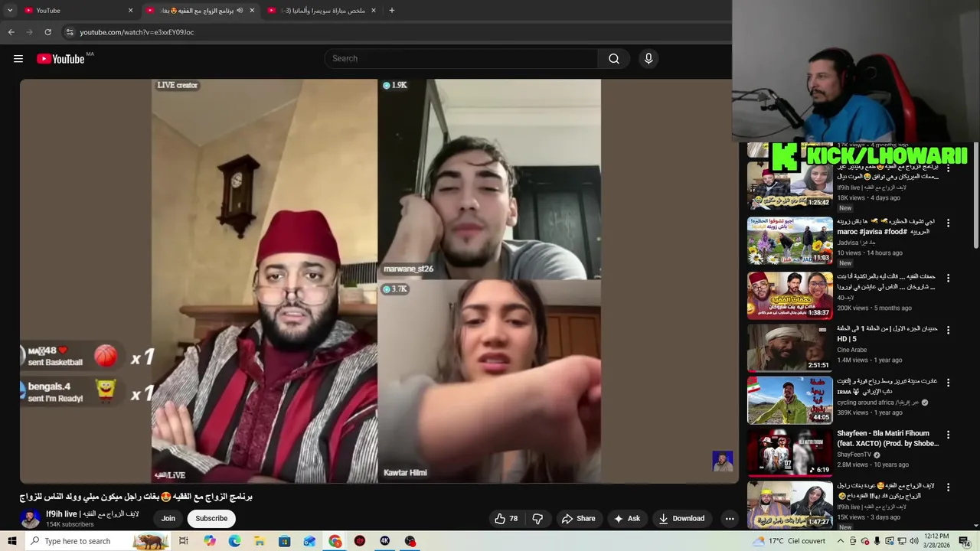
Task: Open the Shayfeen 6:19 video thumbnail
Action: (x=790, y=452)
